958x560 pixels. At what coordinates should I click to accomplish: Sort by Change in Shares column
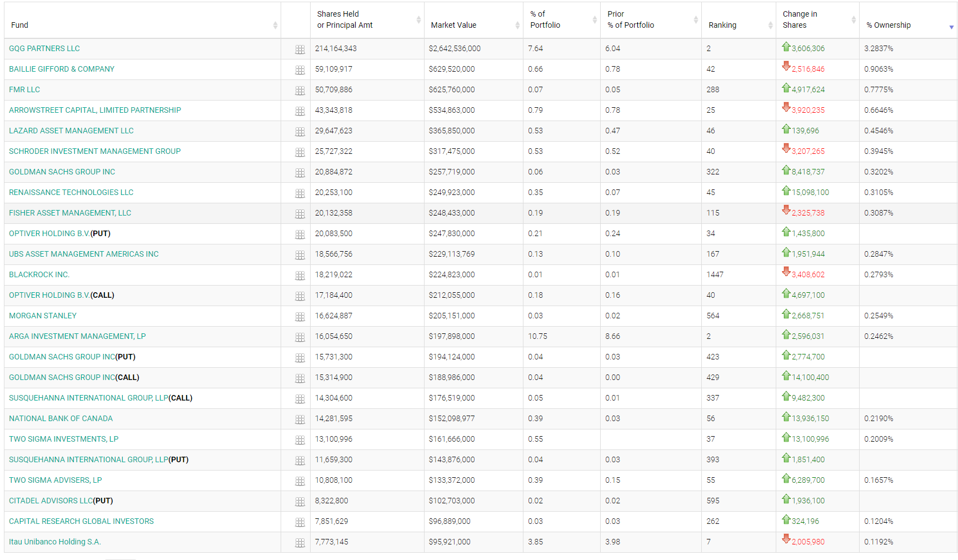[x=817, y=19]
